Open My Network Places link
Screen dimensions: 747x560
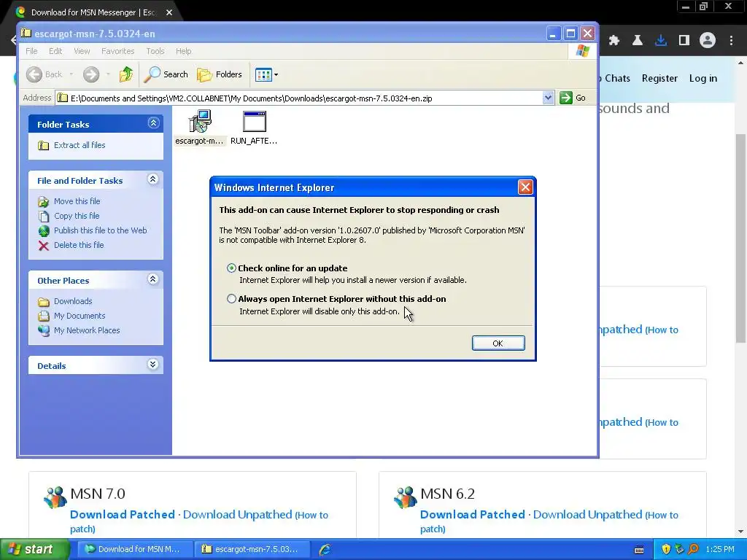point(87,330)
